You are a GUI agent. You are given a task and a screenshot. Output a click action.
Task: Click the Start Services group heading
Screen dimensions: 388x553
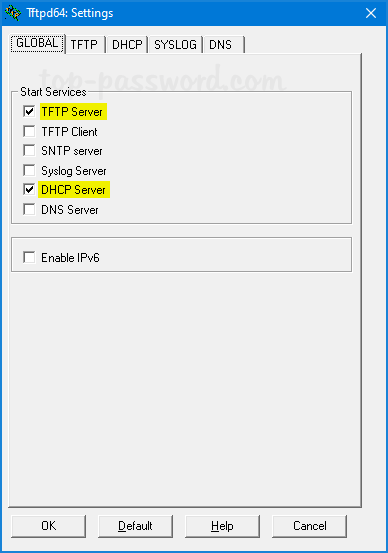(x=53, y=92)
